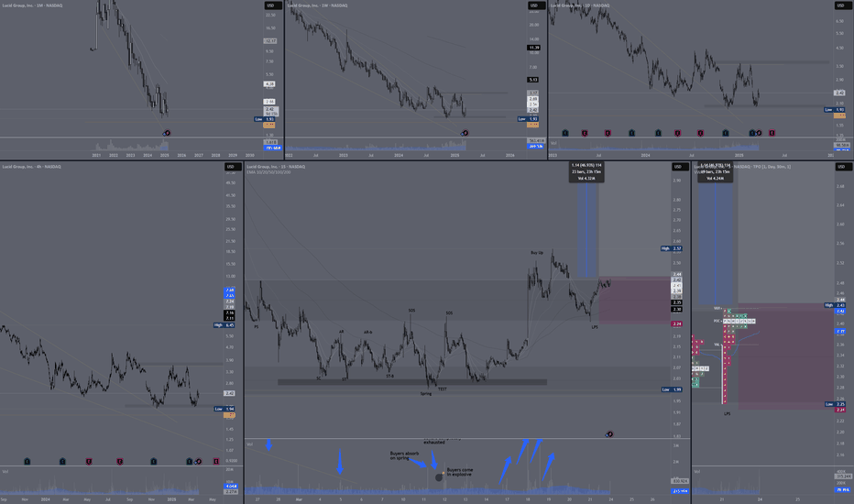Click the Vol legend in the 15-minute chart
The width and height of the screenshot is (854, 504).
(249, 444)
